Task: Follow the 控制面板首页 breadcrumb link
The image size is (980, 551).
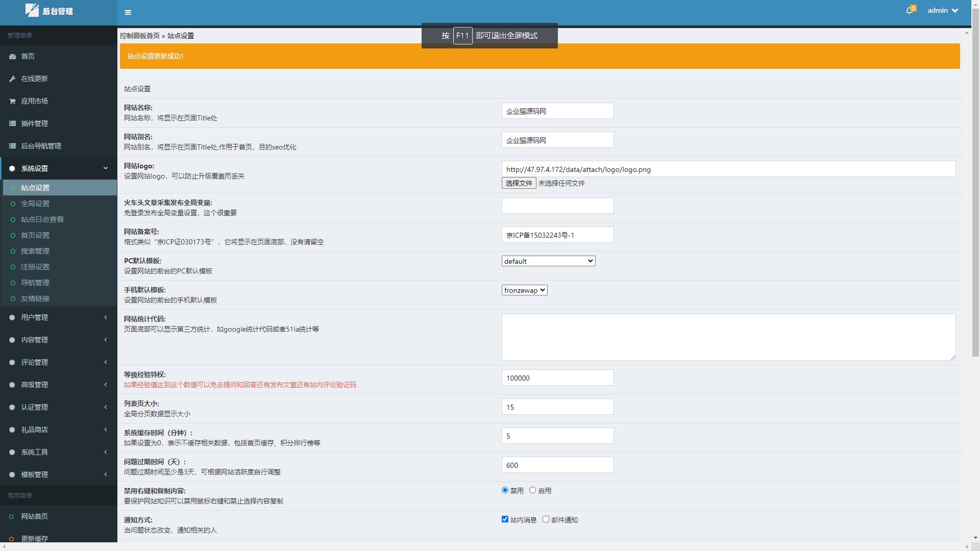Action: point(140,36)
